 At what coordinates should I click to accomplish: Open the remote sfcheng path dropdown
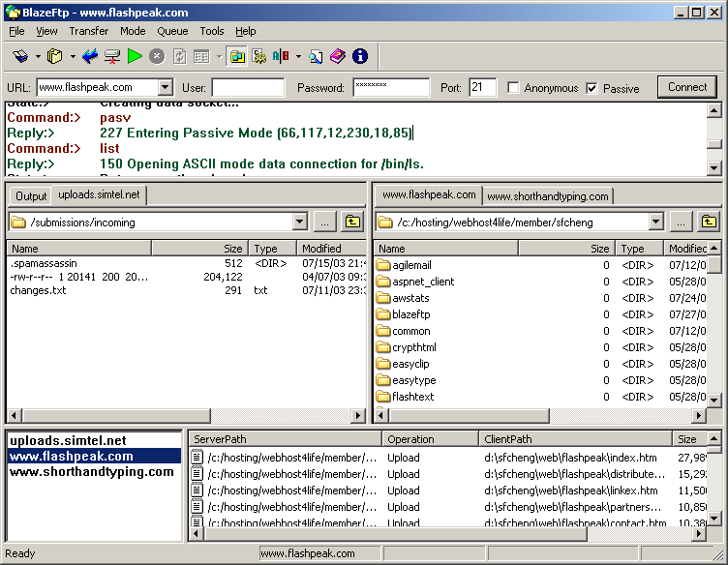click(656, 223)
